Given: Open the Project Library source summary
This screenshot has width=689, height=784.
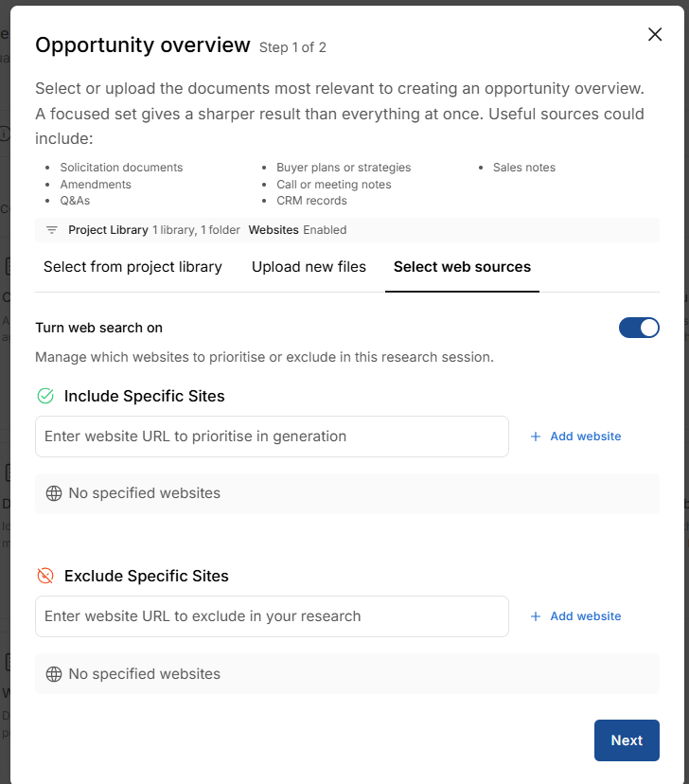Looking at the screenshot, I should 154,230.
